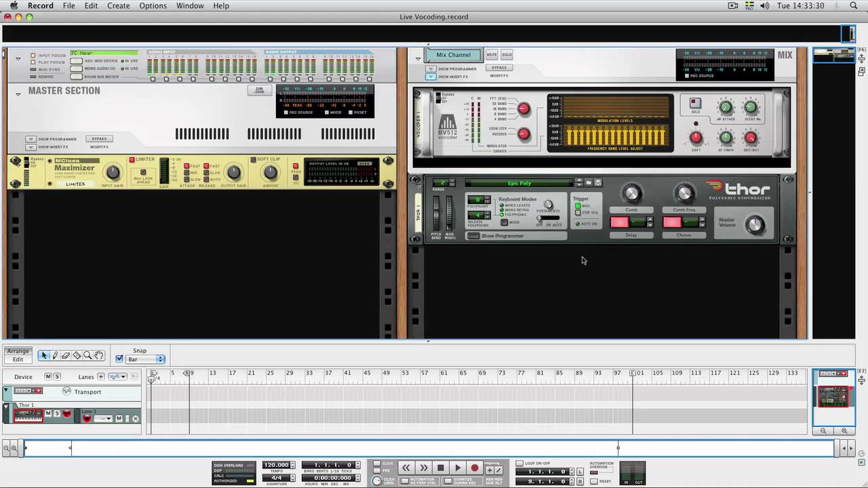Click the New Dub plus button

point(489,470)
